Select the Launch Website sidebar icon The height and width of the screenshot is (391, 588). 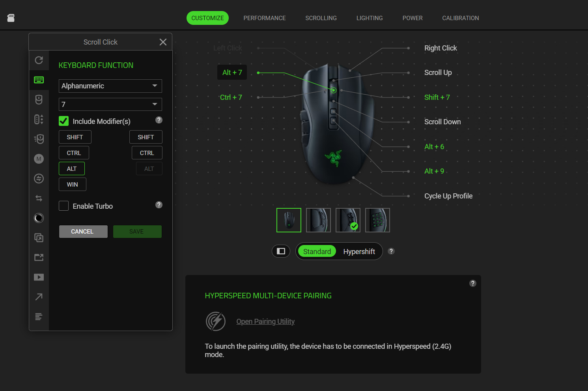(x=39, y=257)
